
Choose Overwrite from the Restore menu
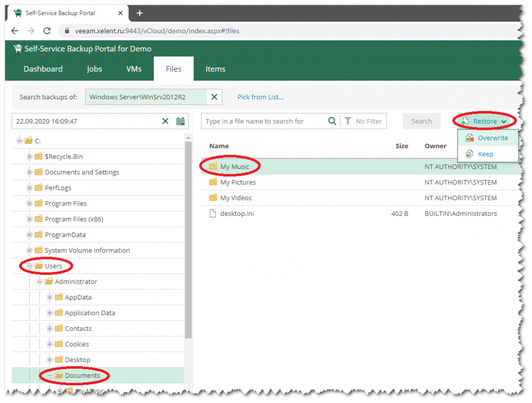tap(487, 138)
